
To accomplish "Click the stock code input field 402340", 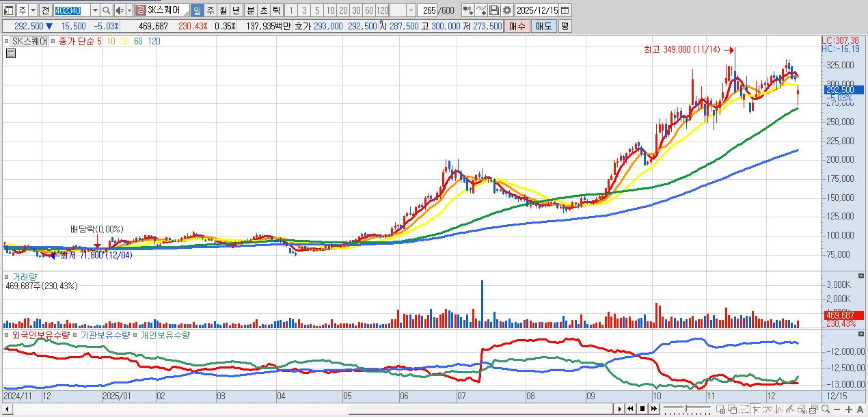I will pos(71,11).
